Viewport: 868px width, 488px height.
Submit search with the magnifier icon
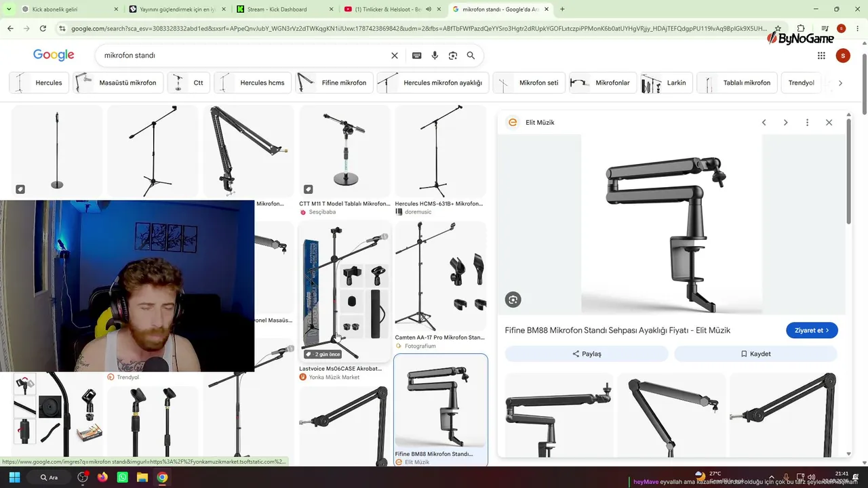point(471,56)
